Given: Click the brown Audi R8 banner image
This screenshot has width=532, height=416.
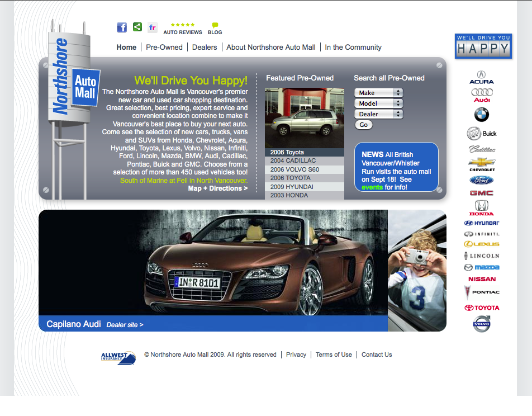Looking at the screenshot, I should pyautogui.click(x=213, y=262).
